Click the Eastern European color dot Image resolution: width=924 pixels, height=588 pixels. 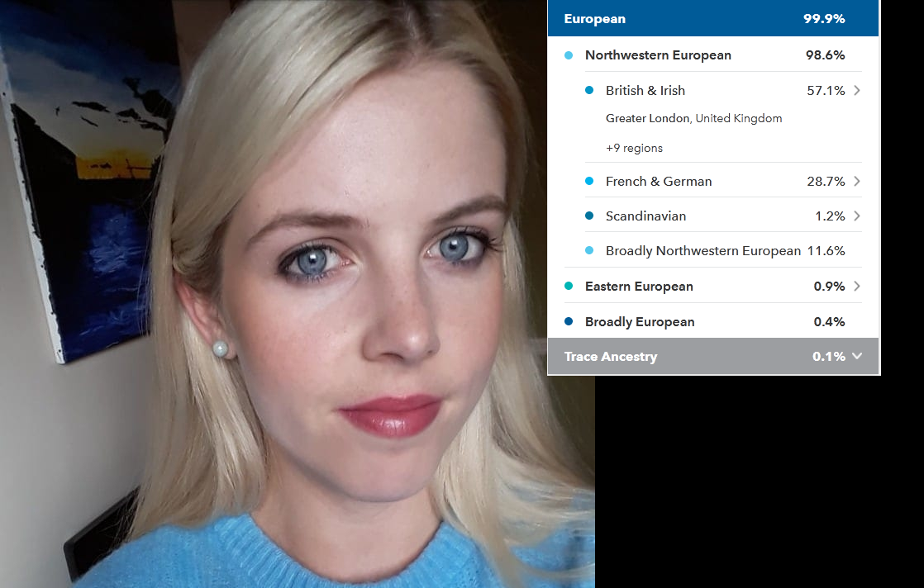pyautogui.click(x=569, y=287)
